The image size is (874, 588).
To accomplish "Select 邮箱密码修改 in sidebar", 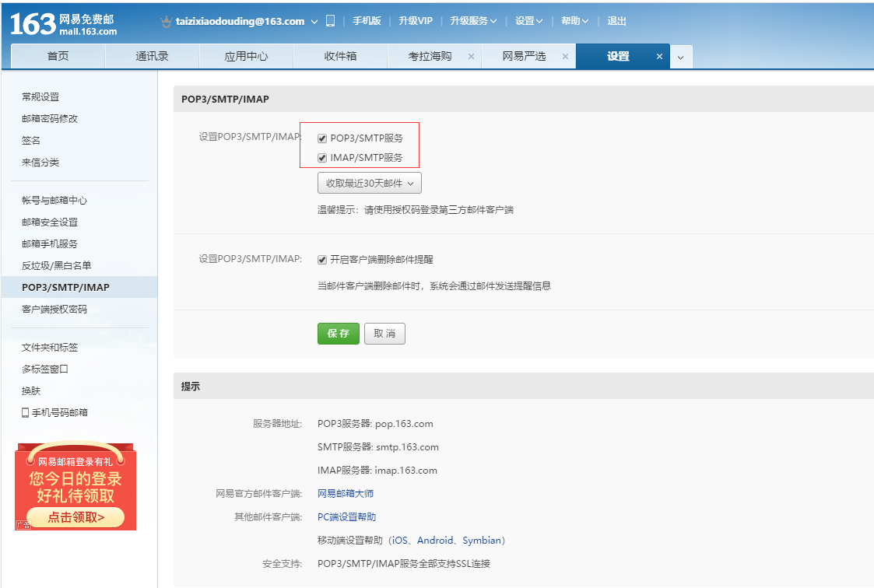I will [x=50, y=118].
